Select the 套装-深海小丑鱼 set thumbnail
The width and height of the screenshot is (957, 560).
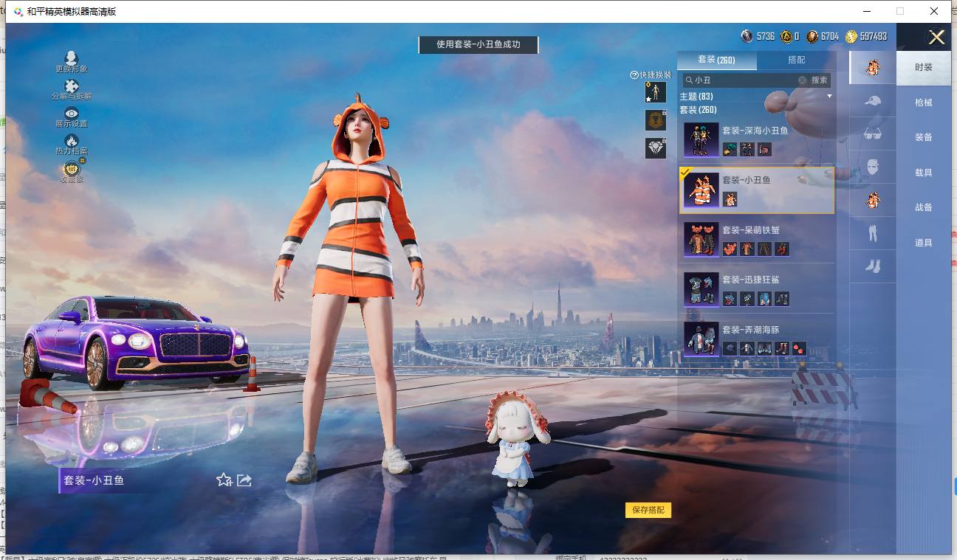click(701, 140)
